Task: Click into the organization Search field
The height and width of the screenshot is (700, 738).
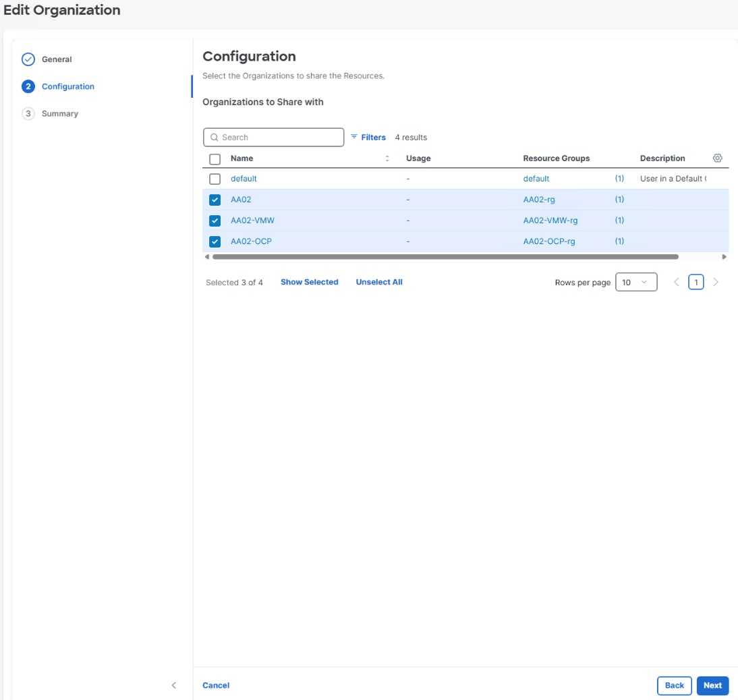Action: tap(273, 138)
